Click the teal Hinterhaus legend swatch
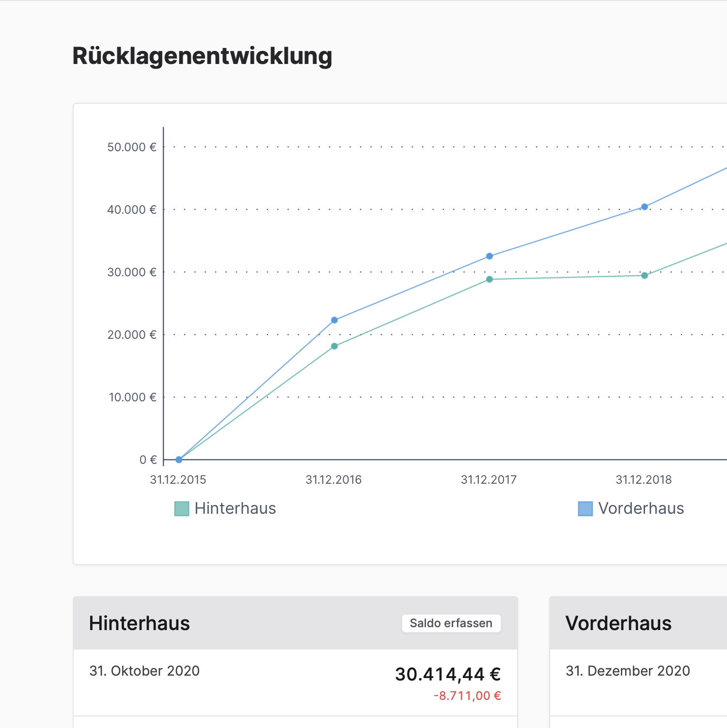The image size is (727, 728). (x=182, y=508)
